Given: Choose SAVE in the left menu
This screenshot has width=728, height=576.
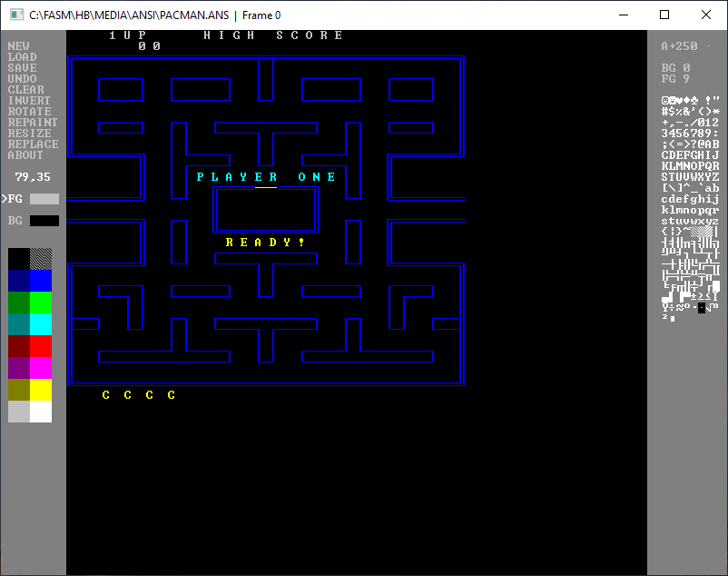Looking at the screenshot, I should tap(23, 68).
